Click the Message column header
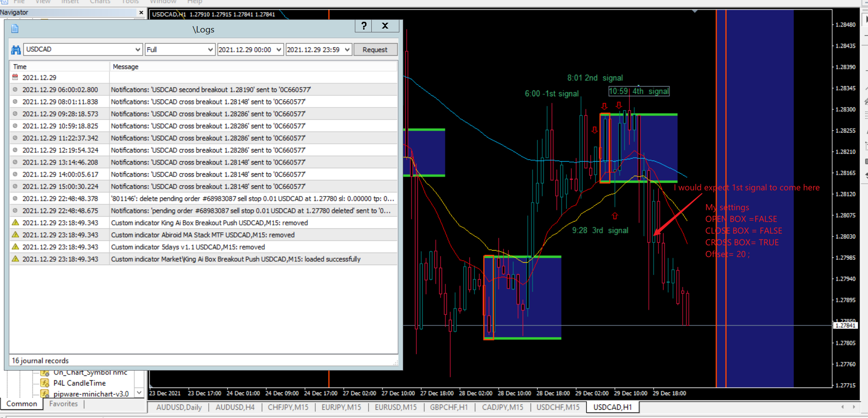Screen dimensions: 868x418 pyautogui.click(x=254, y=66)
